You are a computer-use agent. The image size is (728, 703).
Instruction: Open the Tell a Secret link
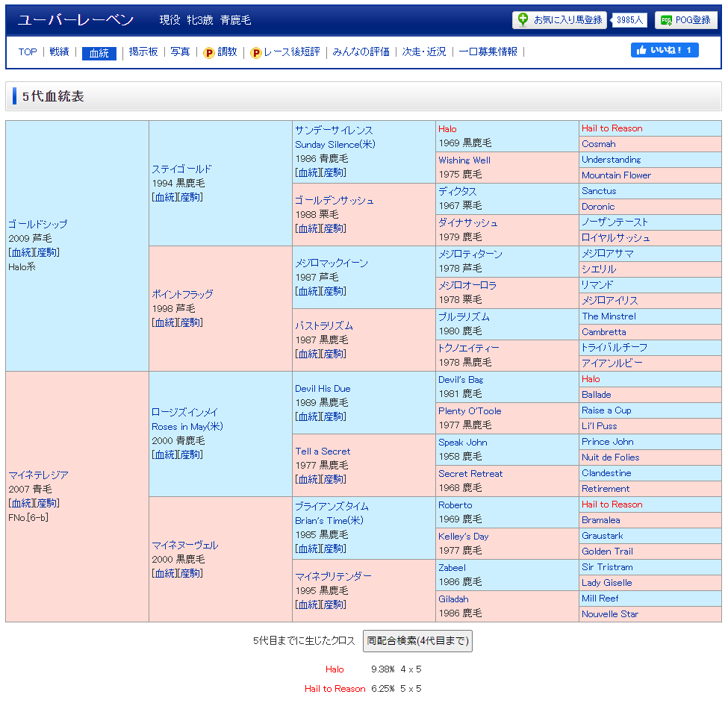[323, 451]
